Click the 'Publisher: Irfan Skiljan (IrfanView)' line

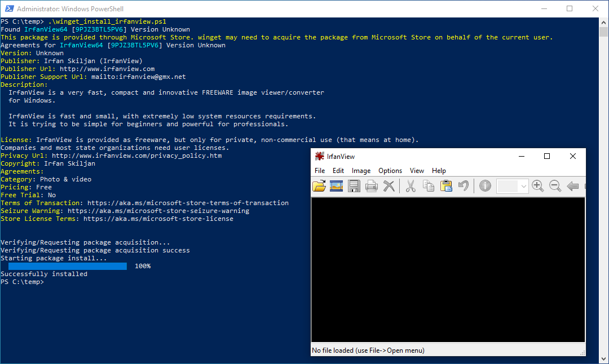[72, 61]
